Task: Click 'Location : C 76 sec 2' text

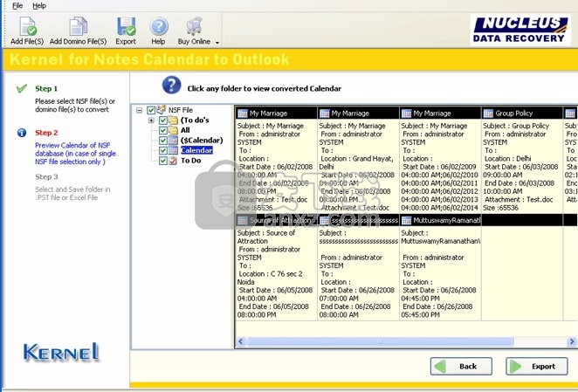Action: [x=270, y=273]
